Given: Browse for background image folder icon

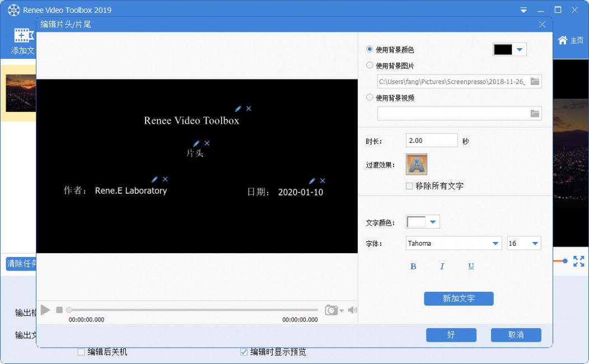Looking at the screenshot, I should 535,82.
